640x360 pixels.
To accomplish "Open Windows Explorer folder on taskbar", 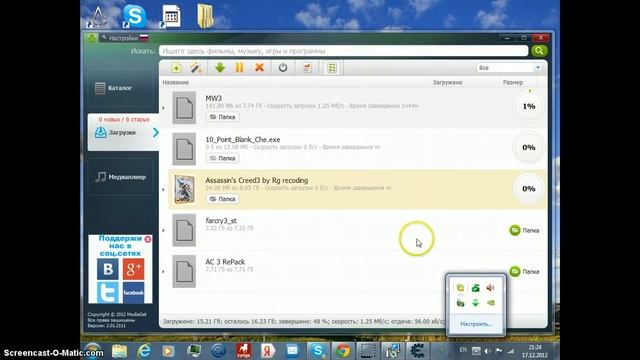I will coord(120,351).
